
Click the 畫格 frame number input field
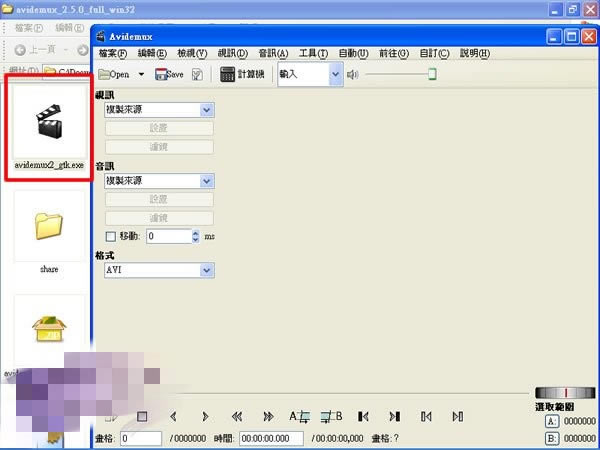[x=140, y=438]
